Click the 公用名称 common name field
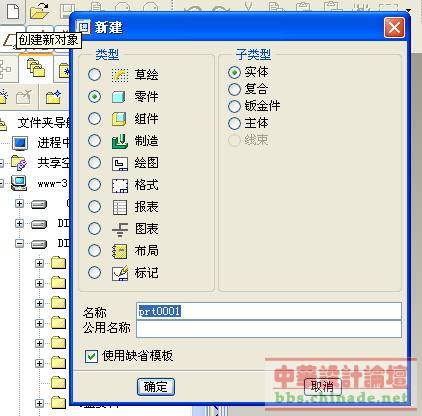The height and width of the screenshot is (416, 422). tap(269, 329)
